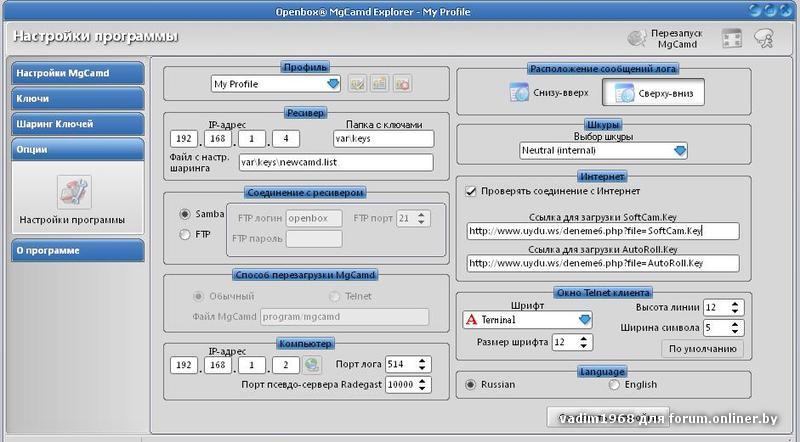Image resolution: width=800 pixels, height=442 pixels.
Task: Click the edit profile icon beside My Profile
Action: 357,85
